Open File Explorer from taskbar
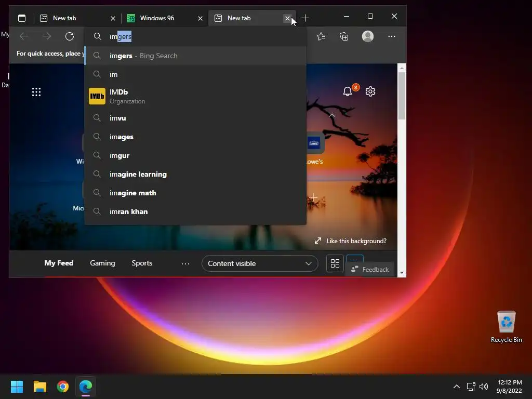The height and width of the screenshot is (399, 532). click(x=39, y=387)
